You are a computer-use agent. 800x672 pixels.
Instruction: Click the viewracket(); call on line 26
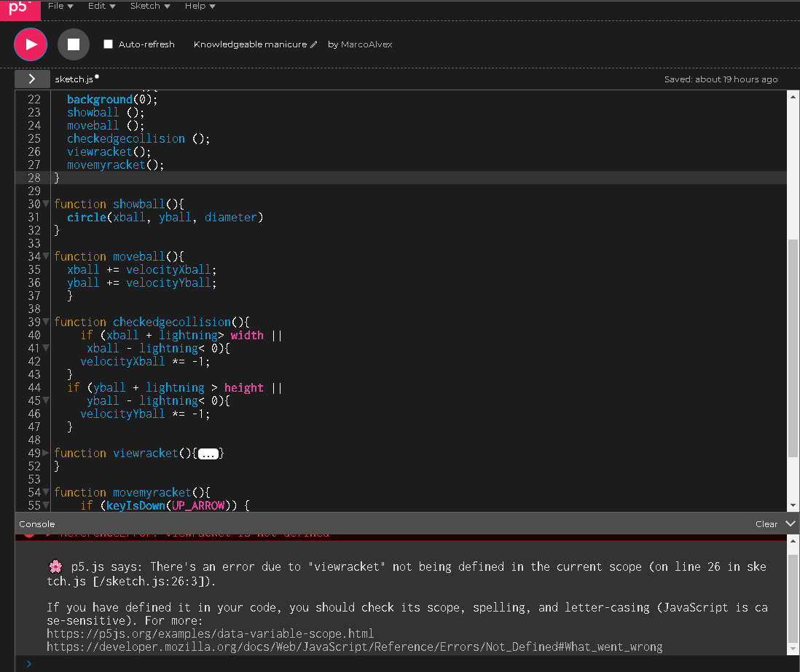click(x=109, y=152)
